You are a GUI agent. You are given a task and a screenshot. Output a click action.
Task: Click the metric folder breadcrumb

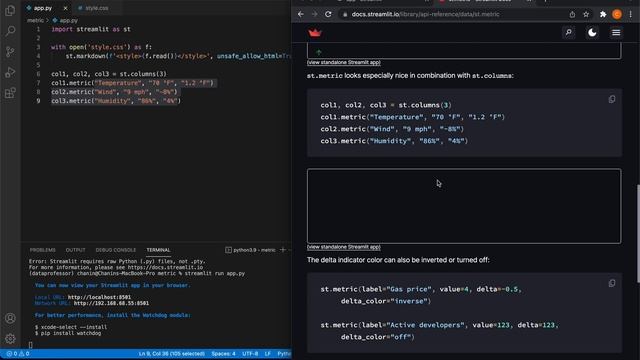point(35,20)
